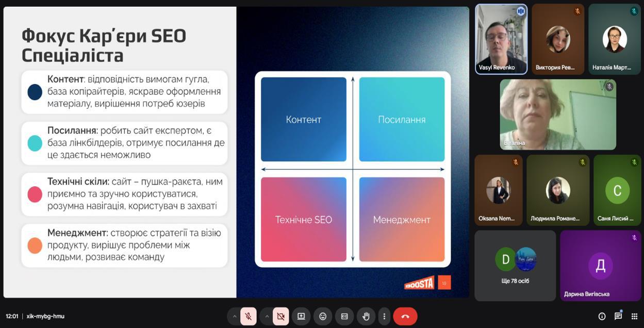Open the activities grid icon
The height and width of the screenshot is (328, 644).
click(634, 316)
